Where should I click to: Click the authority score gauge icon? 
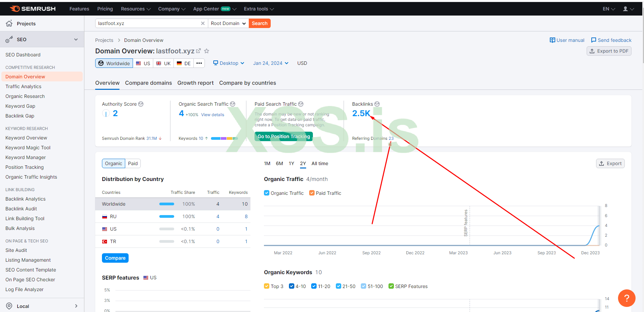pyautogui.click(x=106, y=113)
